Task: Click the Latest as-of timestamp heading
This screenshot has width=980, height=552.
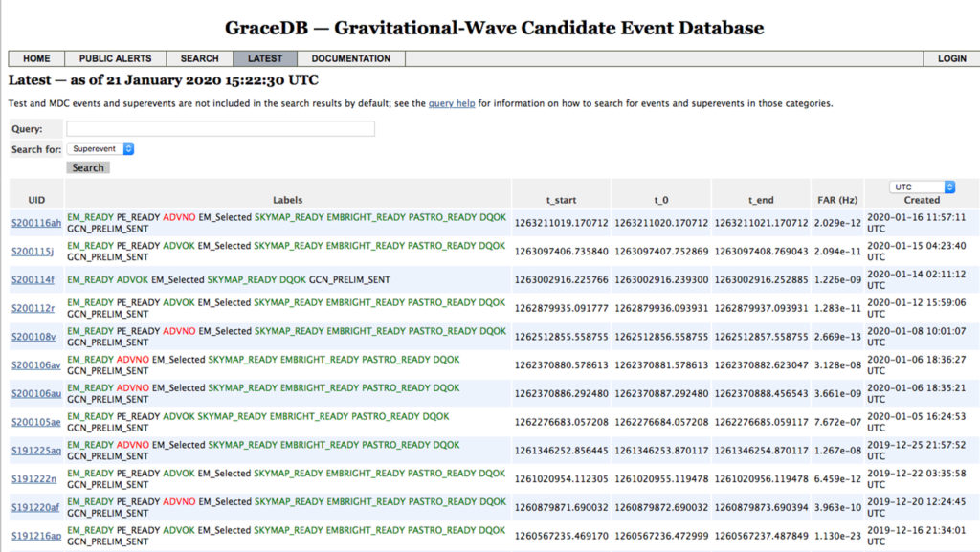Action: click(x=163, y=80)
